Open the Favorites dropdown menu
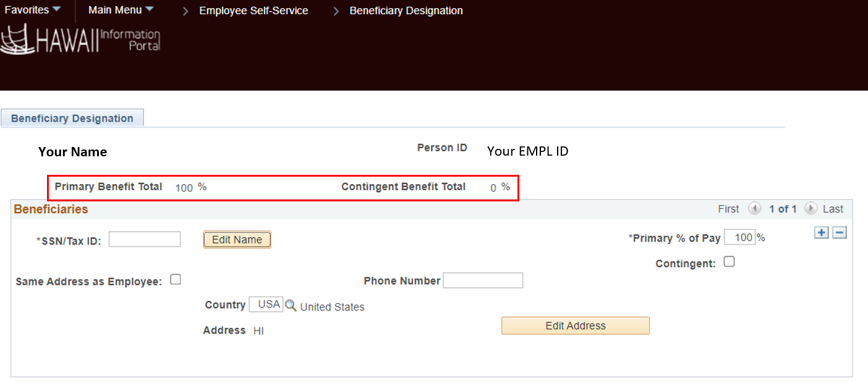Screen dimensions: 868x383 coord(33,10)
